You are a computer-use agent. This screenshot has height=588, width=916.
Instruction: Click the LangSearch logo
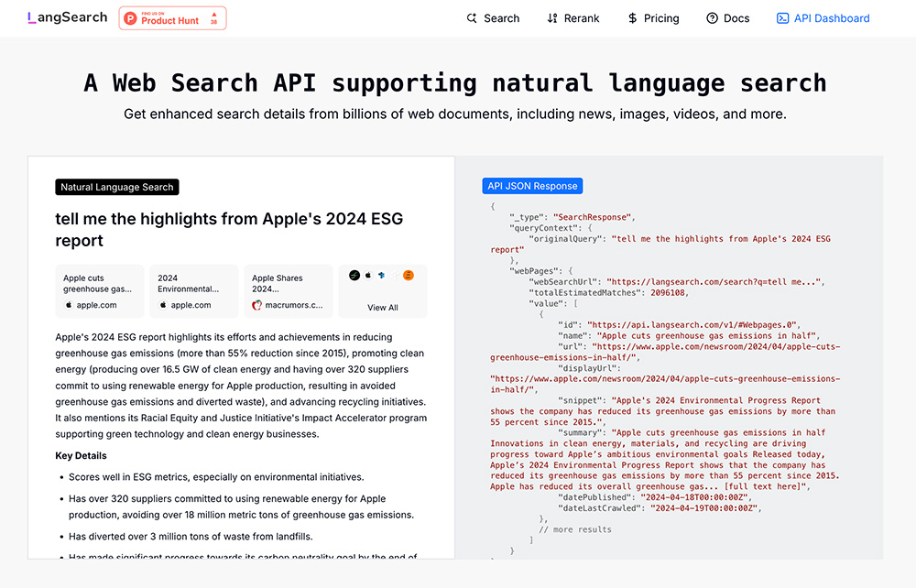[68, 17]
